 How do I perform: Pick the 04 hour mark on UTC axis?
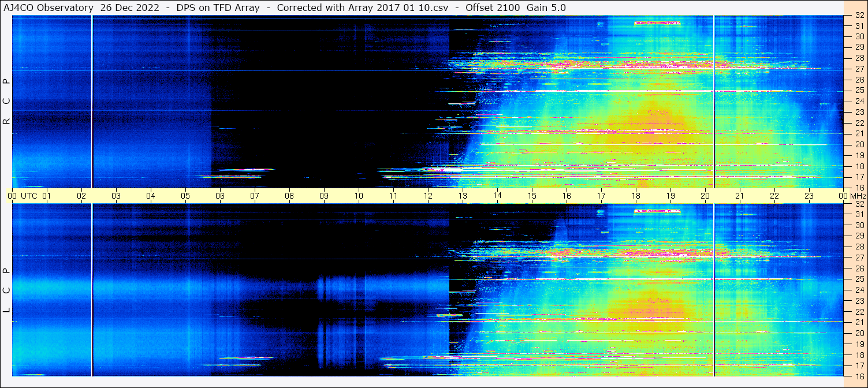click(x=151, y=196)
